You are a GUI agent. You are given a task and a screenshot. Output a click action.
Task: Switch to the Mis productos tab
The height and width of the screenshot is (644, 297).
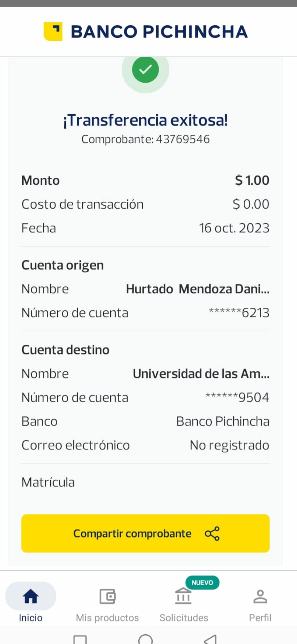tap(107, 618)
